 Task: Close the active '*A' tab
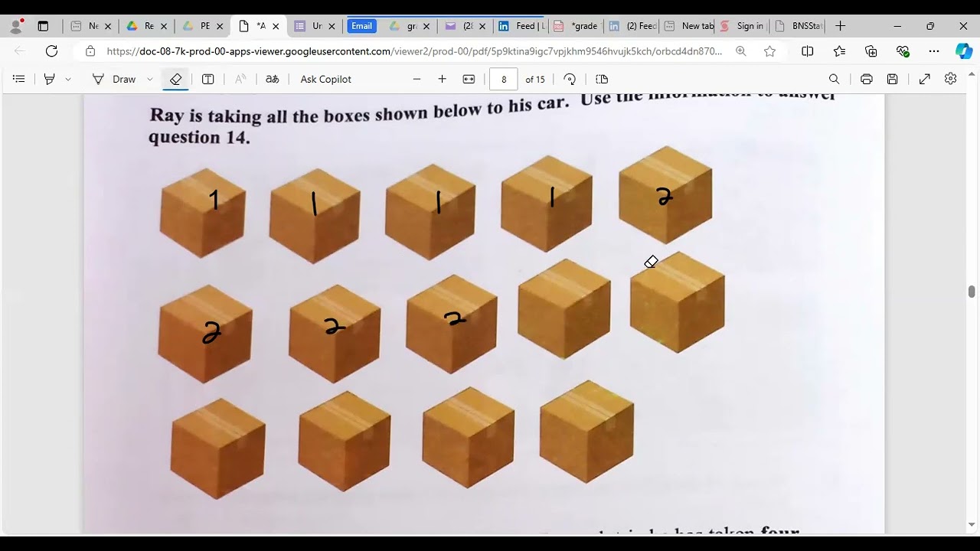[x=276, y=26]
